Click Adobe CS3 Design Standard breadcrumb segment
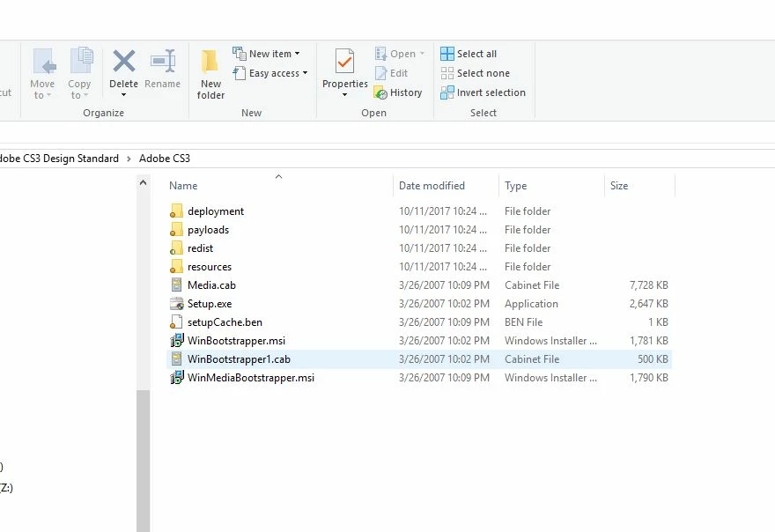 click(x=59, y=159)
